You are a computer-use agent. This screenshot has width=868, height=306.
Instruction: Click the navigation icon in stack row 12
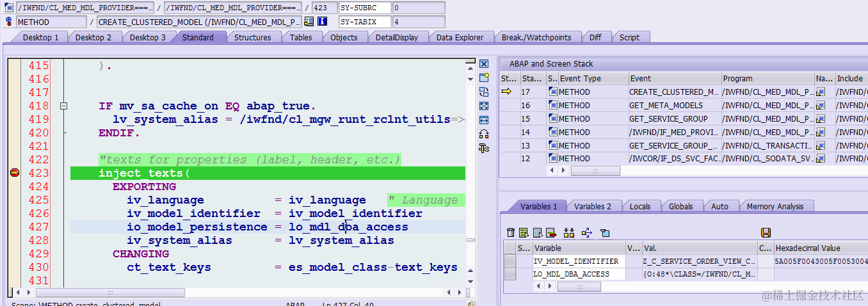click(x=821, y=158)
